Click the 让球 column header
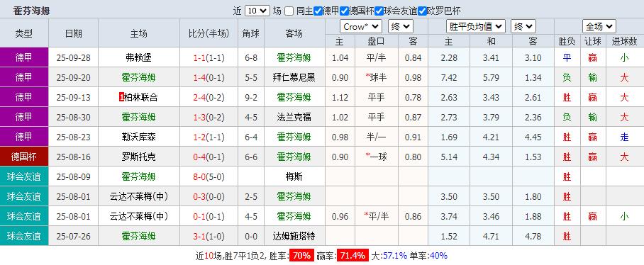 [x=592, y=41]
